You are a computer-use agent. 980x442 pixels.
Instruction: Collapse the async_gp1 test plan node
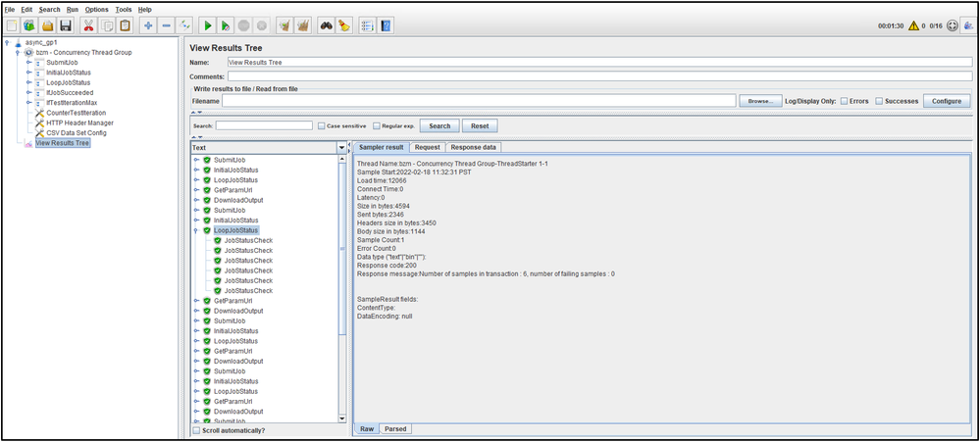point(7,42)
